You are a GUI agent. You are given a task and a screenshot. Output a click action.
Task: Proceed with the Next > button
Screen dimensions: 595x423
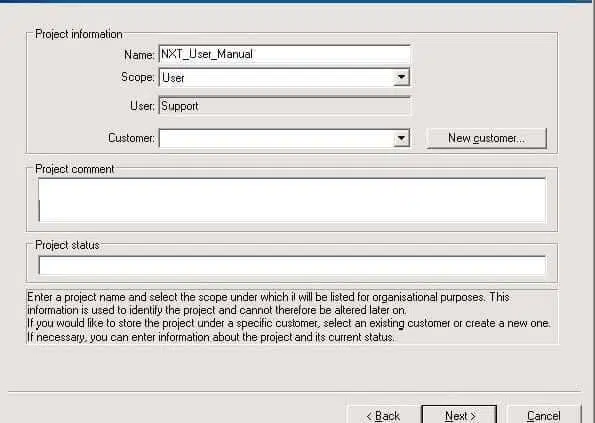coord(460,415)
